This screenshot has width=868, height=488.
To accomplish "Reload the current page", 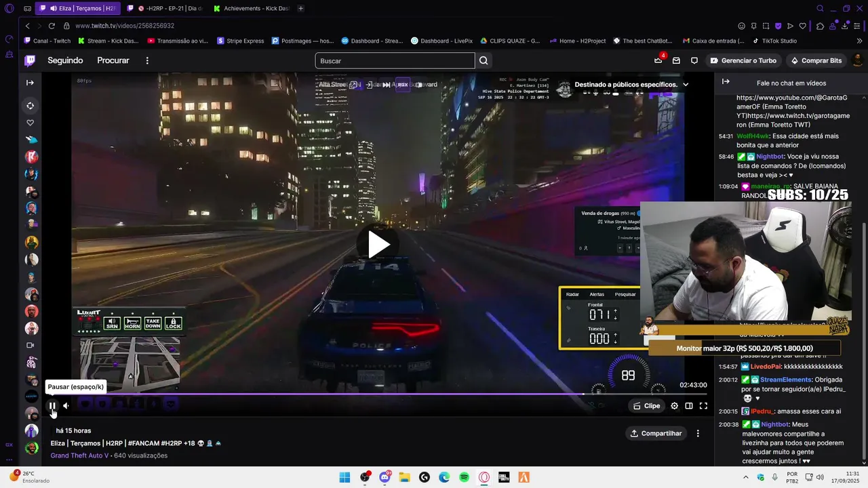I will [52, 26].
